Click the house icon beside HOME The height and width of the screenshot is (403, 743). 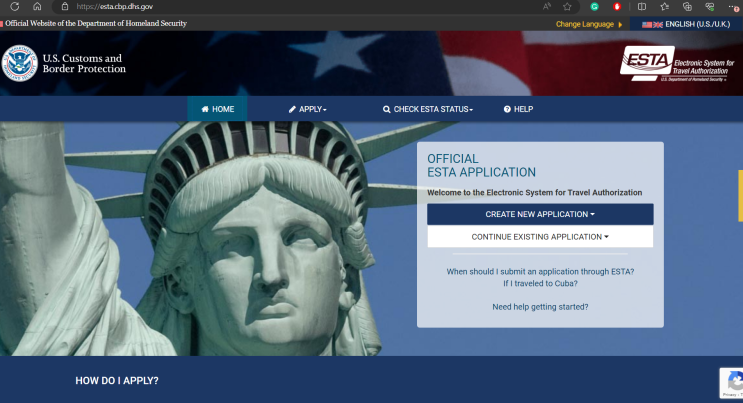click(205, 109)
